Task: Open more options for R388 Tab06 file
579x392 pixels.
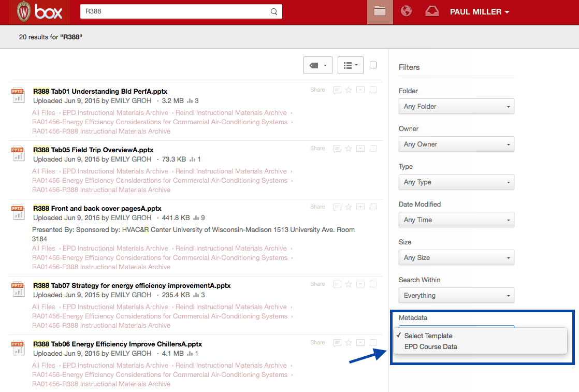Action: [x=360, y=342]
